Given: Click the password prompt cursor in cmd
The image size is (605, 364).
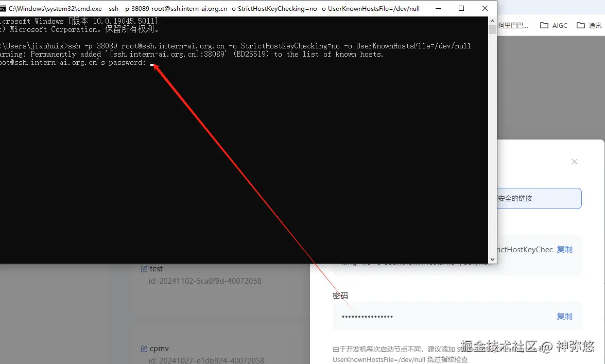Looking at the screenshot, I should [152, 64].
